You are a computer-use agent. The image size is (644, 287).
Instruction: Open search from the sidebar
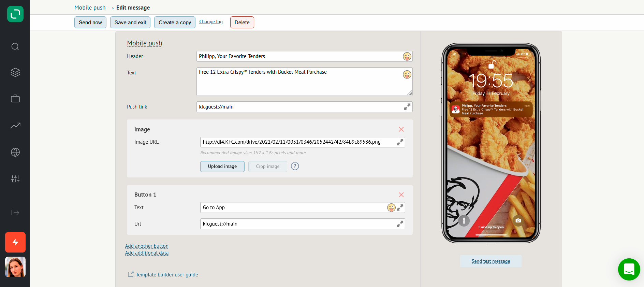pos(15,46)
